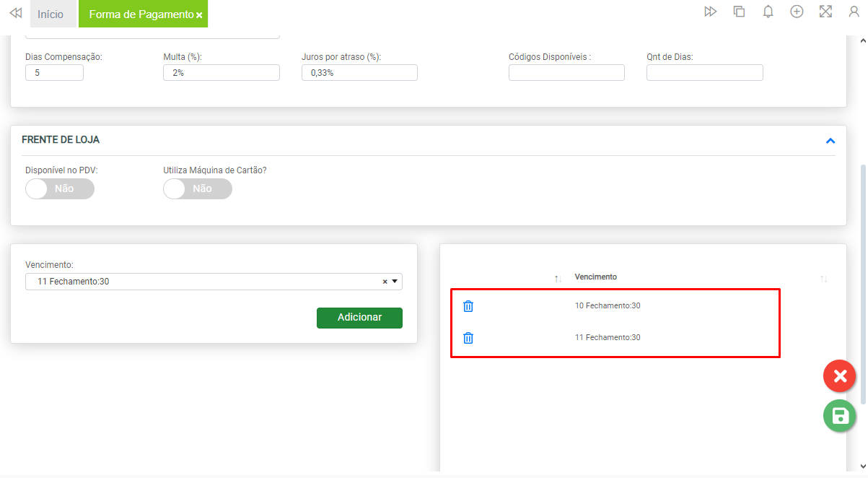The width and height of the screenshot is (868, 478).
Task: Click the red floating cancel icon
Action: tap(839, 376)
